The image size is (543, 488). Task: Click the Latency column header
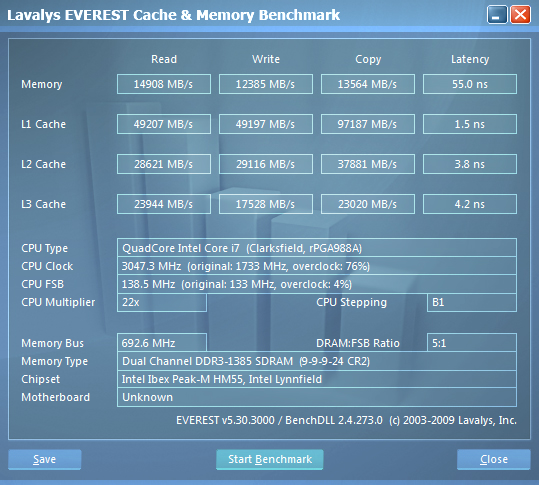tap(470, 59)
